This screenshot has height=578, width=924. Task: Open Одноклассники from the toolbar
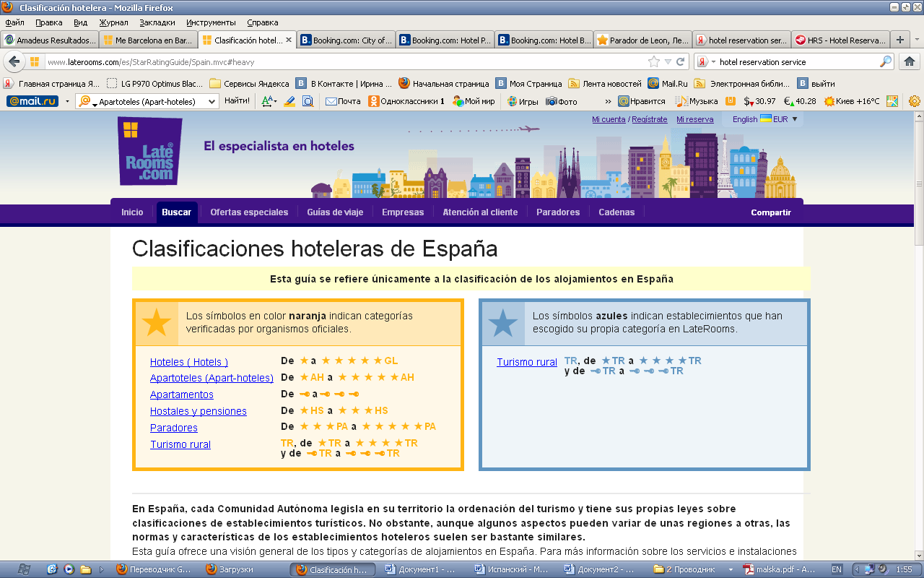(x=406, y=101)
